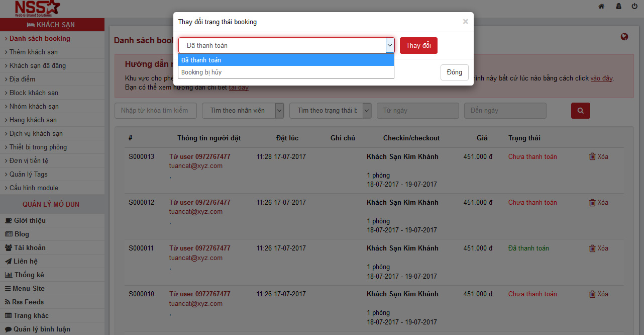Image resolution: width=644 pixels, height=335 pixels.
Task: Click the 'Từ ngày' date field
Action: click(x=417, y=111)
